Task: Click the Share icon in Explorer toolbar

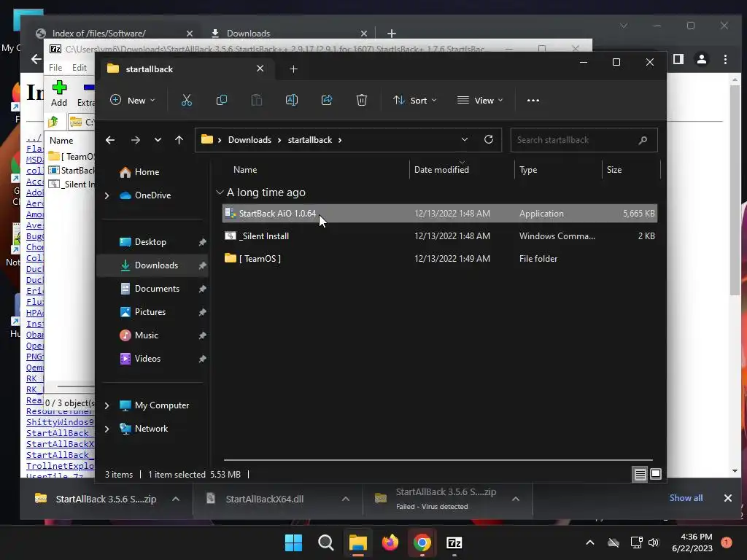Action: click(327, 101)
